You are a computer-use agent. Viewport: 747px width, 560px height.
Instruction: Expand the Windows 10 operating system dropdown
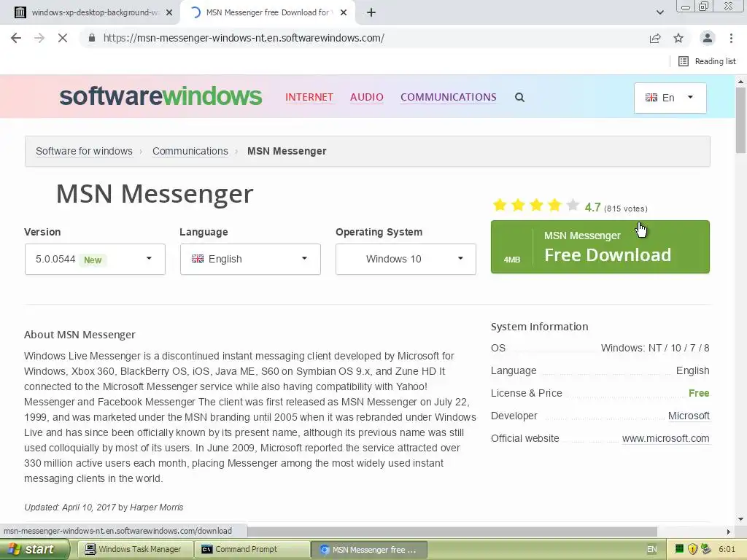click(x=406, y=259)
